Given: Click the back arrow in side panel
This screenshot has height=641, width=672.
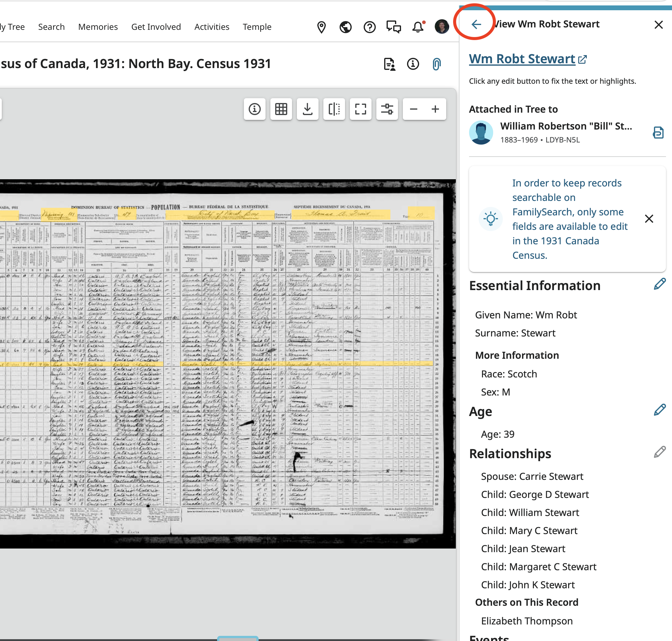Looking at the screenshot, I should tap(476, 24).
